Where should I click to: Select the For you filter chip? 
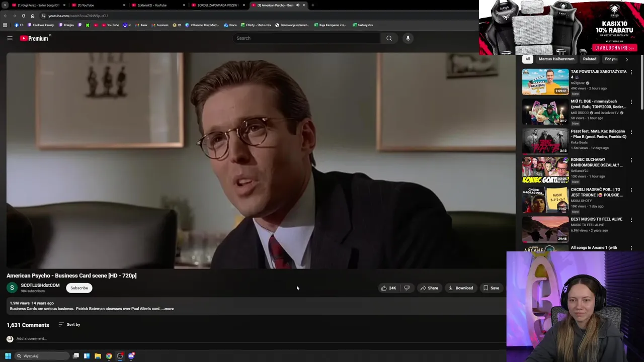tap(611, 59)
